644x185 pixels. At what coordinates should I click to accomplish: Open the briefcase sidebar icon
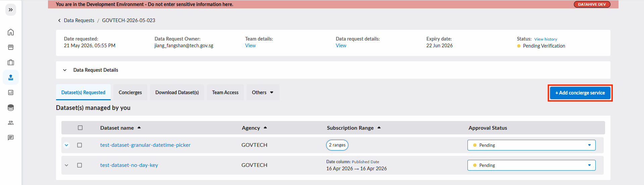pos(11,62)
